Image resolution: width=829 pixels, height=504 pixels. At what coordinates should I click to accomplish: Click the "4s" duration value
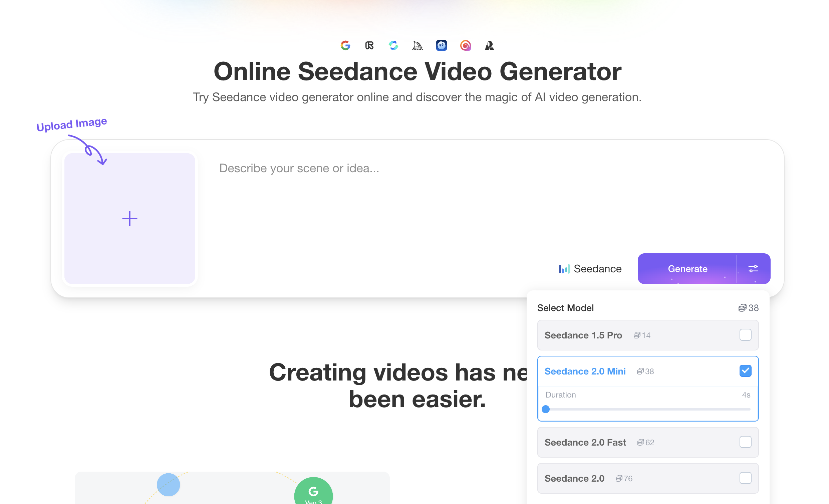[x=746, y=395]
